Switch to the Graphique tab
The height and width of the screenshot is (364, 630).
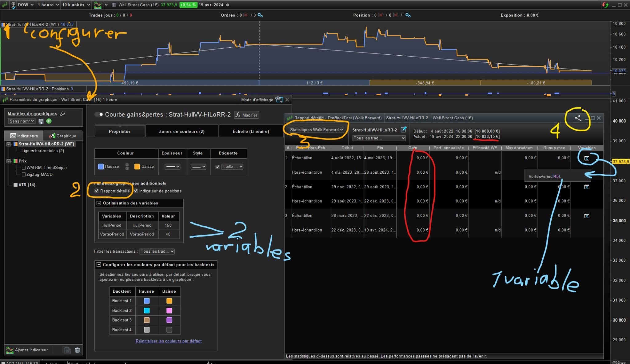63,136
